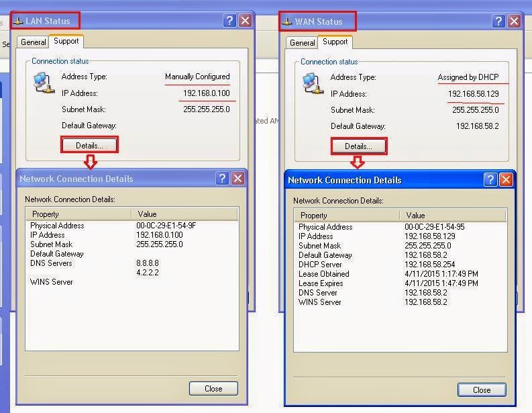Image resolution: width=532 pixels, height=413 pixels.
Task: Click the help question mark in LAN Status
Action: click(229, 21)
